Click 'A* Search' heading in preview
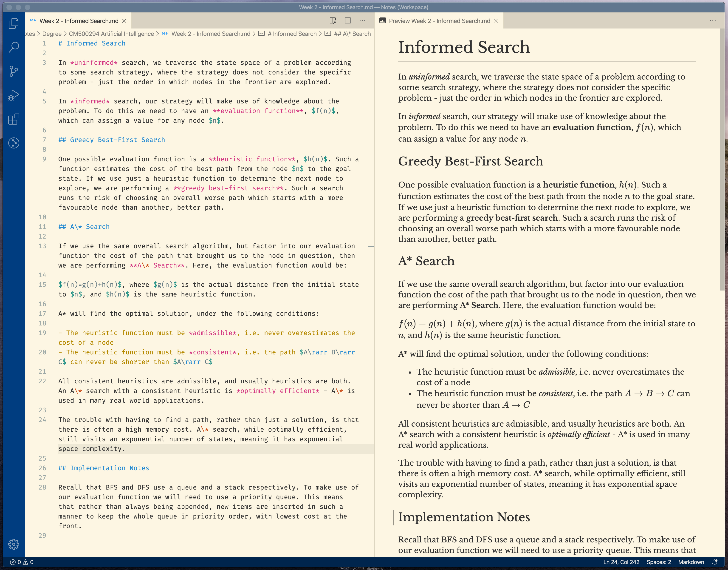 426,261
